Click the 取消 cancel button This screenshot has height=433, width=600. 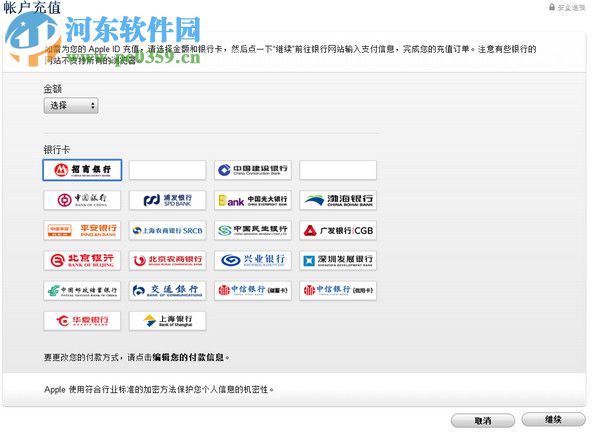[483, 421]
